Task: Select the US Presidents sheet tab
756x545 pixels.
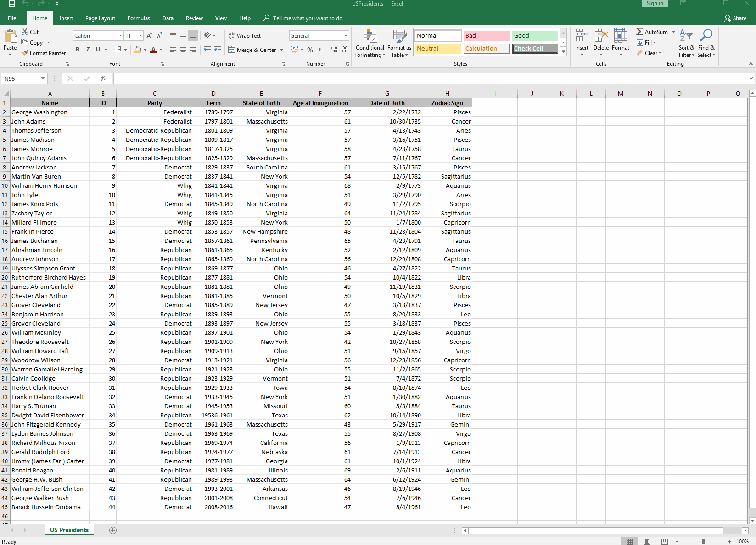Action: (69, 530)
